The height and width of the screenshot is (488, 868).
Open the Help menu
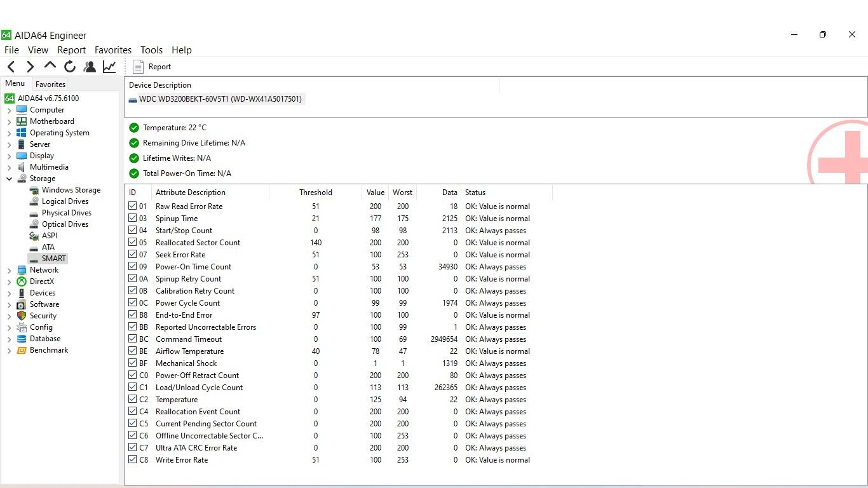click(181, 50)
